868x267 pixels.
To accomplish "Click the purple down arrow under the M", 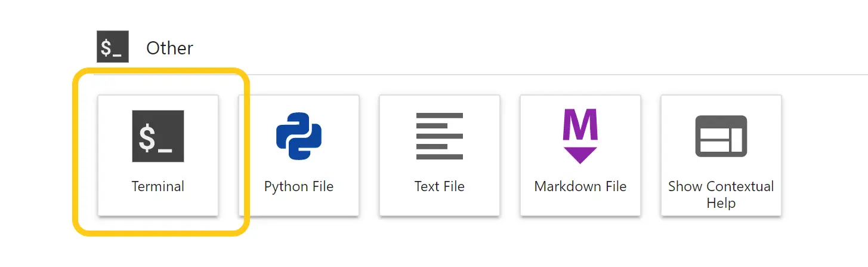I will click(x=580, y=155).
